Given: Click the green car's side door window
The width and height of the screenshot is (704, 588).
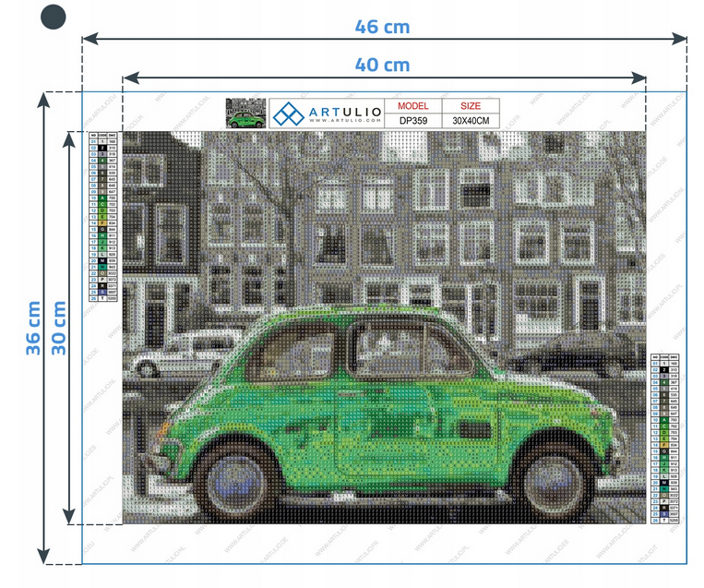Looking at the screenshot, I should click(x=397, y=350).
